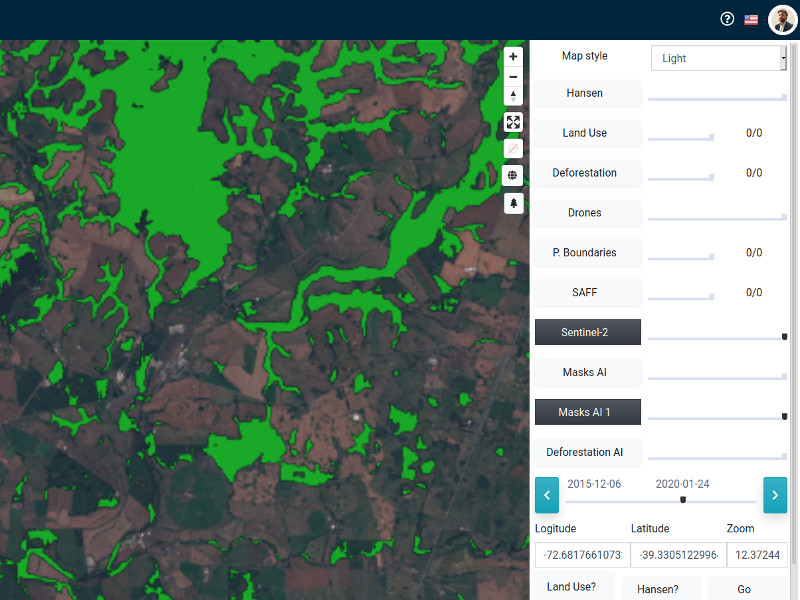
Task: Zoom out of the map
Action: pos(513,77)
